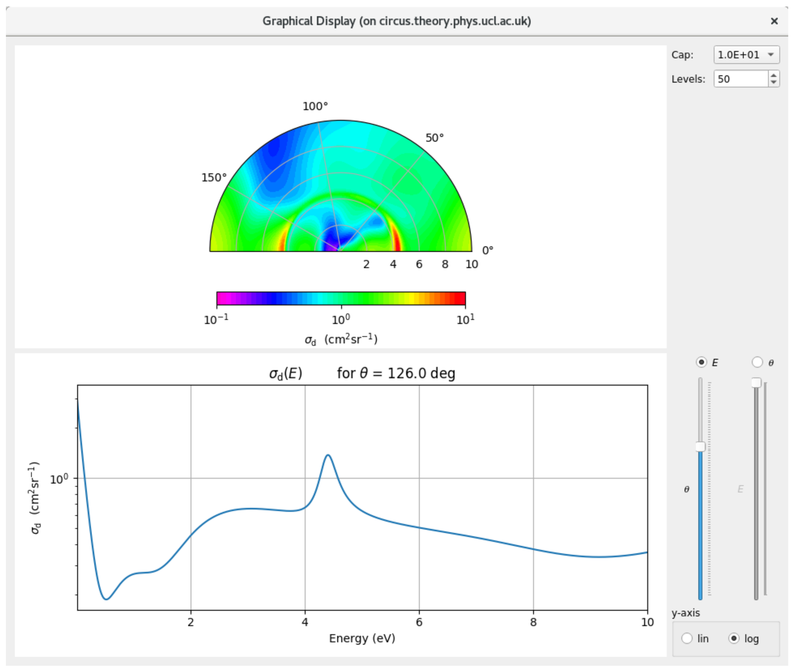Close the Graphical Display window
Image resolution: width=795 pixels, height=672 pixels.
click(774, 21)
